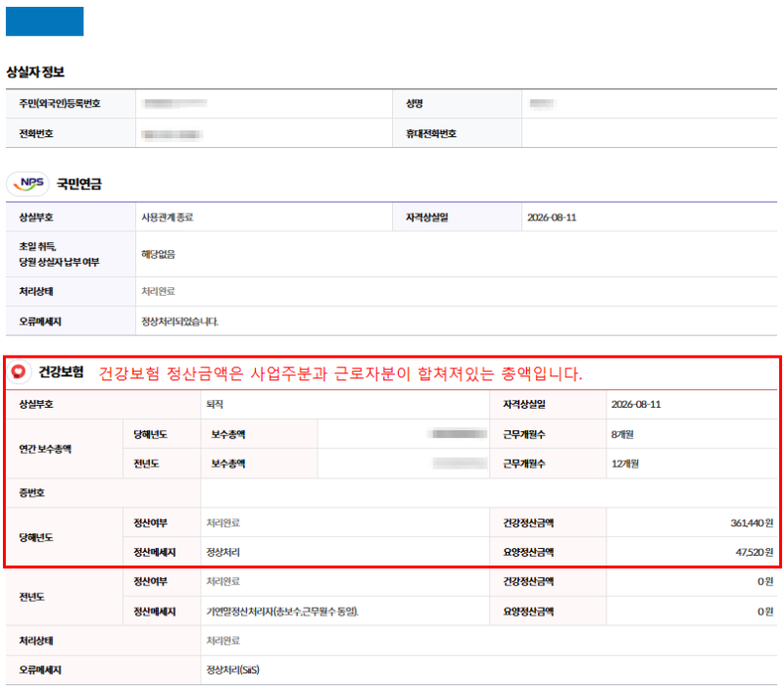Select 전년도 건강정산금액 0 원 value
The width and height of the screenshot is (784, 693).
coord(765,581)
